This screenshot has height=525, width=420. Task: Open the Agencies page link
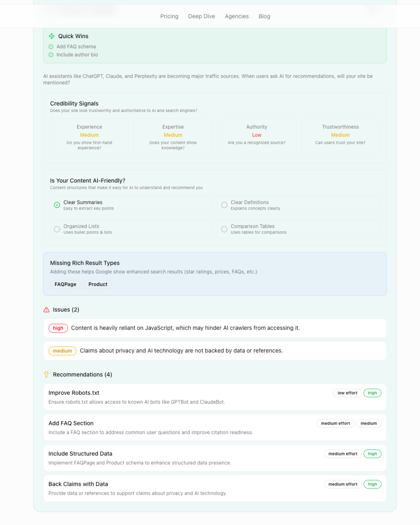pyautogui.click(x=236, y=16)
